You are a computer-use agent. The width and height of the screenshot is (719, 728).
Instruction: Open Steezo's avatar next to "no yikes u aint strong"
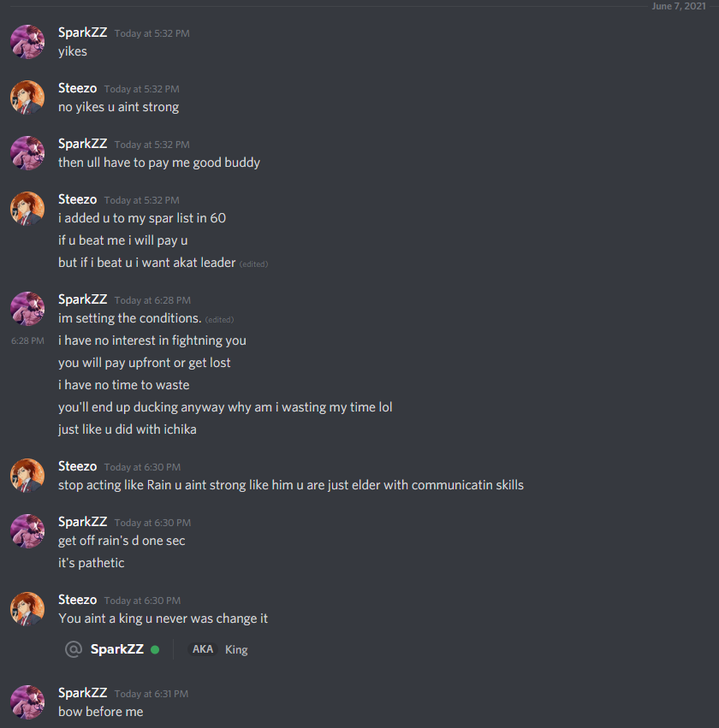(27, 98)
